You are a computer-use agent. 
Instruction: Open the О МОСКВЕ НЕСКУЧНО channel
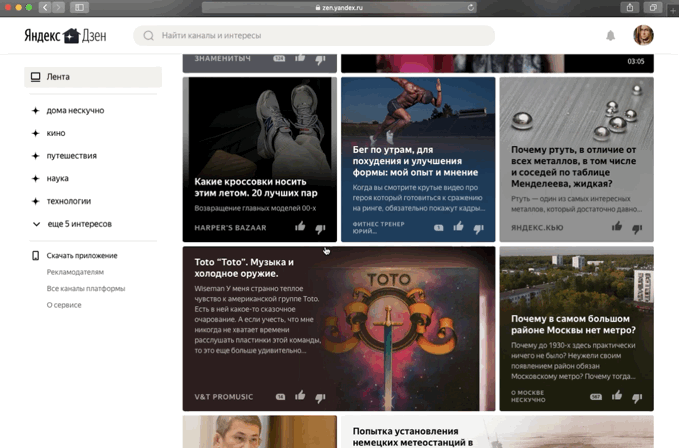528,396
